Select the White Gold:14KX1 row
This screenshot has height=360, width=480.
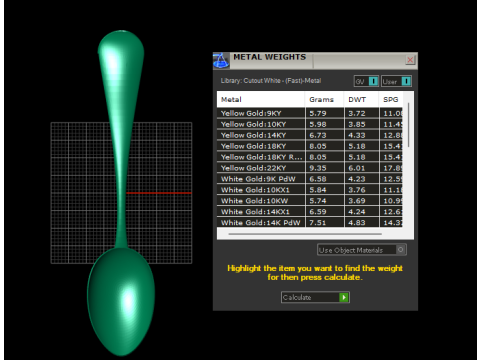310,212
